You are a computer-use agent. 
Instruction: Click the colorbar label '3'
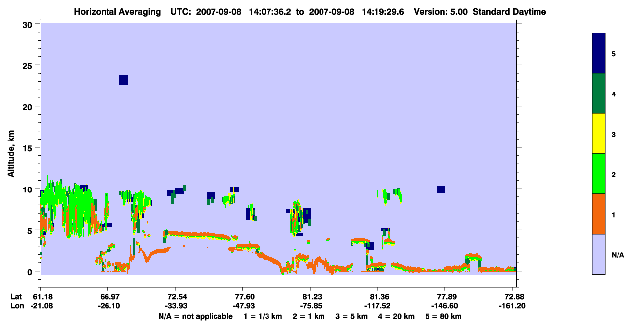(614, 134)
